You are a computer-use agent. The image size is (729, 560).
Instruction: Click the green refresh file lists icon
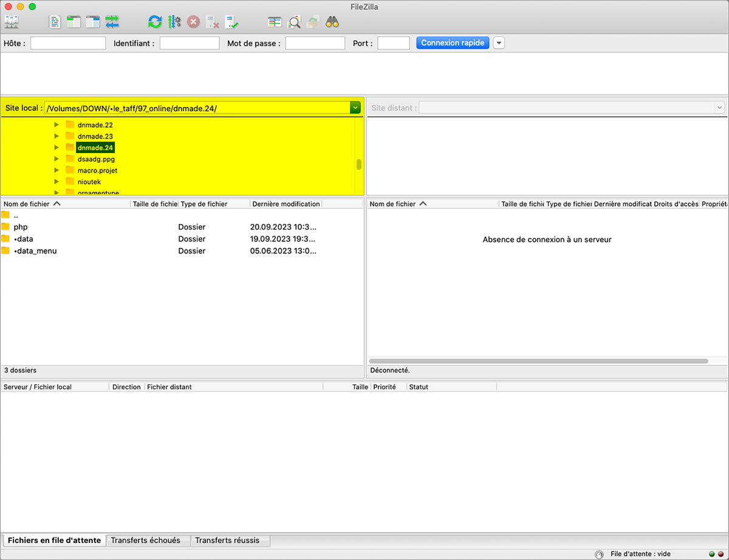(x=156, y=22)
